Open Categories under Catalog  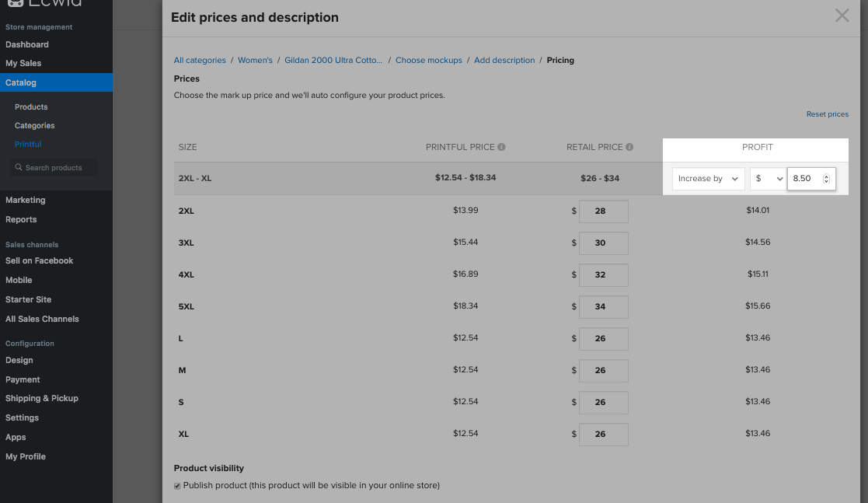point(34,126)
